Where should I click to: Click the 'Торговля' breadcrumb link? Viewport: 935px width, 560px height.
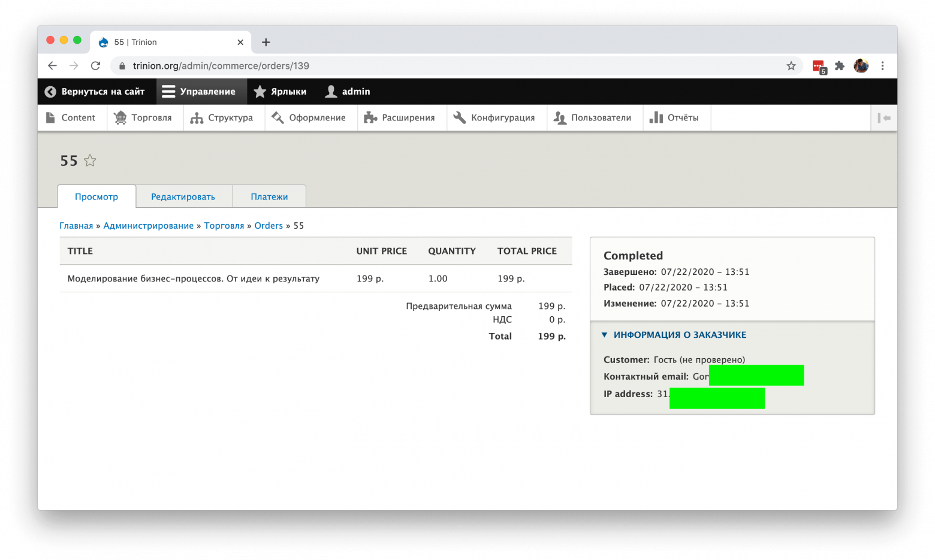(x=224, y=226)
